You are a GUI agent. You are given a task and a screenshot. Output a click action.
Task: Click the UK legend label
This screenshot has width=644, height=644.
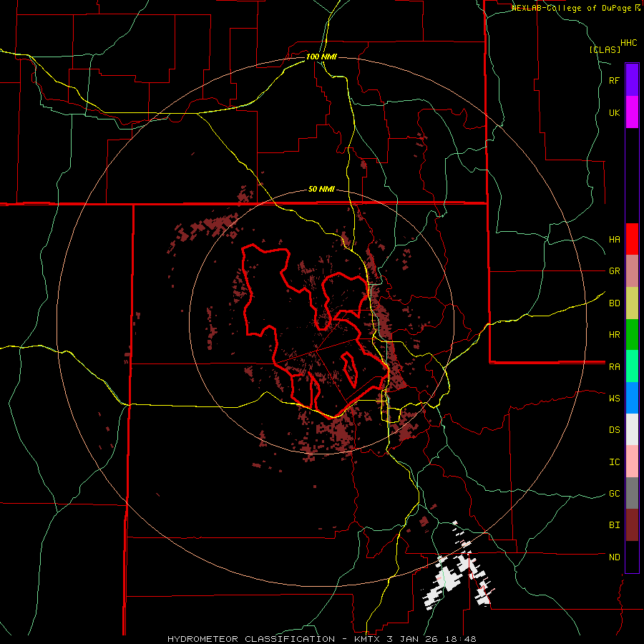pyautogui.click(x=614, y=112)
